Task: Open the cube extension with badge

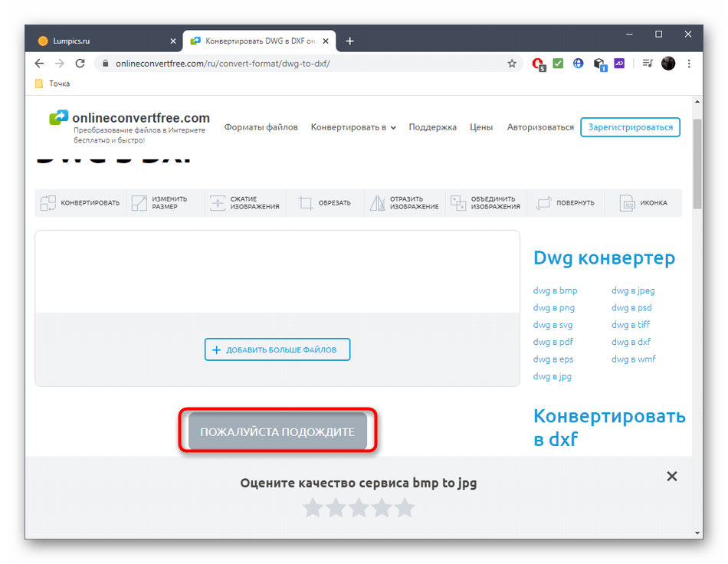Action: point(599,64)
